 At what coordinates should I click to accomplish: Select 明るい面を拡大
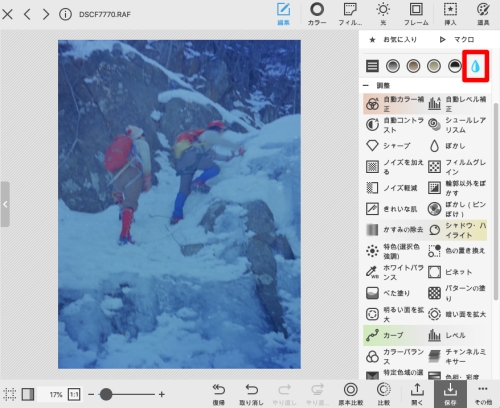pyautogui.click(x=395, y=314)
